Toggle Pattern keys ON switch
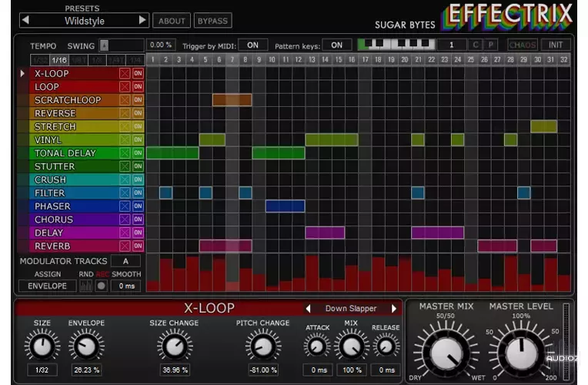 click(337, 45)
